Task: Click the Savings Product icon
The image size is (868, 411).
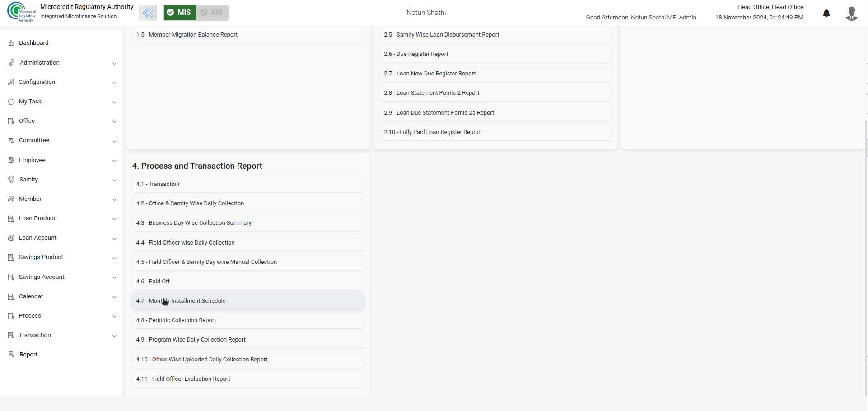Action: tap(11, 257)
